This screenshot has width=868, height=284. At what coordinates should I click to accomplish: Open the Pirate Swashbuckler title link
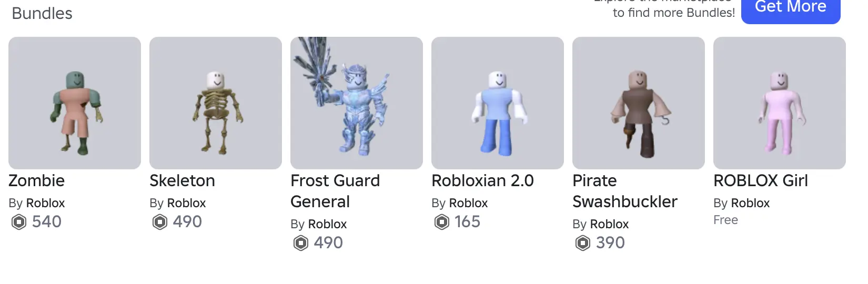(x=625, y=191)
